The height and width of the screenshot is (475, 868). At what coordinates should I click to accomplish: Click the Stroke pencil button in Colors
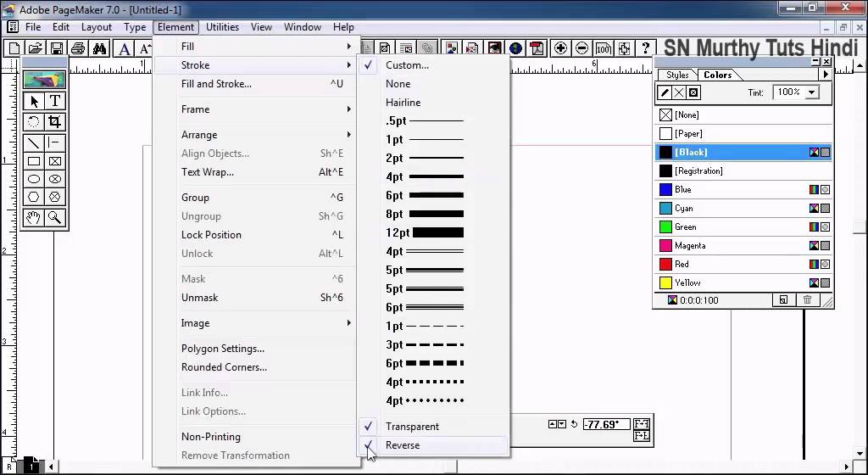click(x=665, y=92)
